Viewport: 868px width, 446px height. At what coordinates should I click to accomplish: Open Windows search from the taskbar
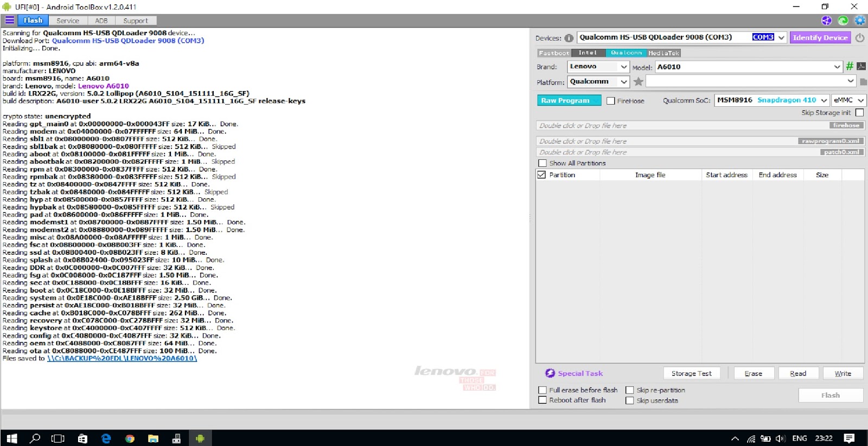coord(35,438)
